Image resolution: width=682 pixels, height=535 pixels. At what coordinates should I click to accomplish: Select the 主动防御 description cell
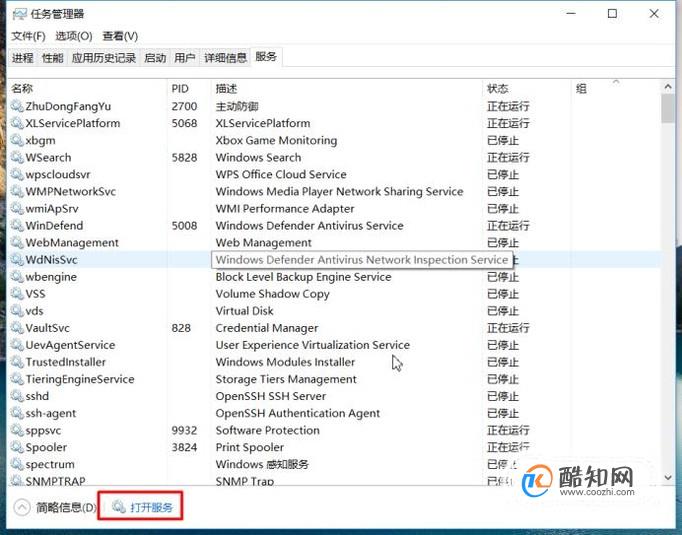237,106
